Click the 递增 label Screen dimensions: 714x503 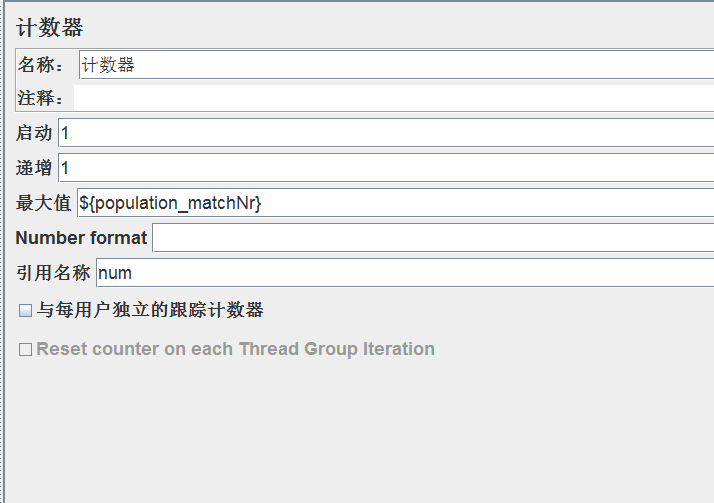[34, 168]
